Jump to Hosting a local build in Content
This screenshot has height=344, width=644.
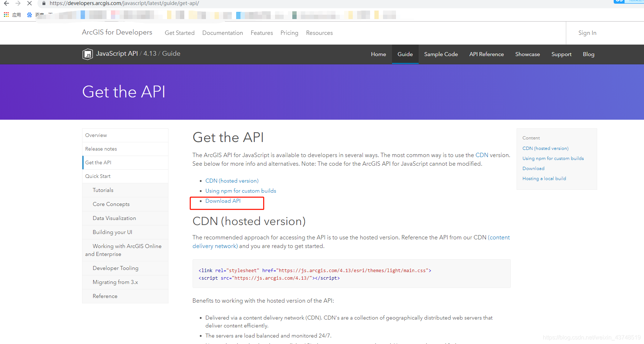pos(544,179)
